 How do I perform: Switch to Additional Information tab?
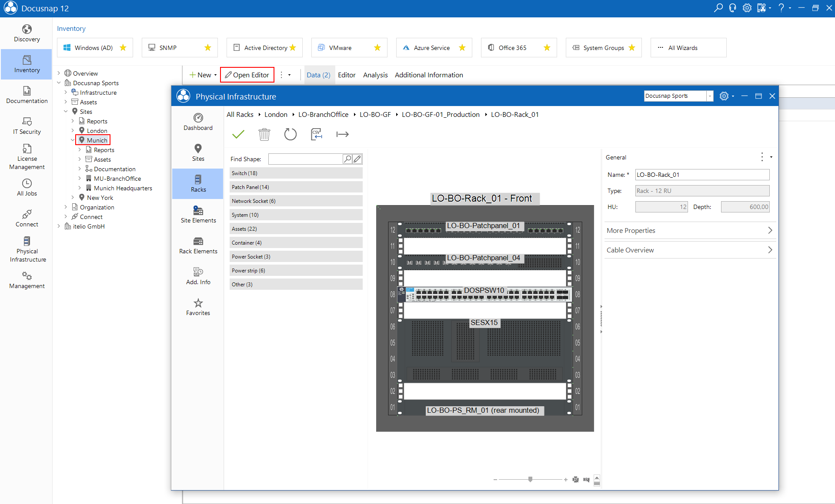click(429, 75)
